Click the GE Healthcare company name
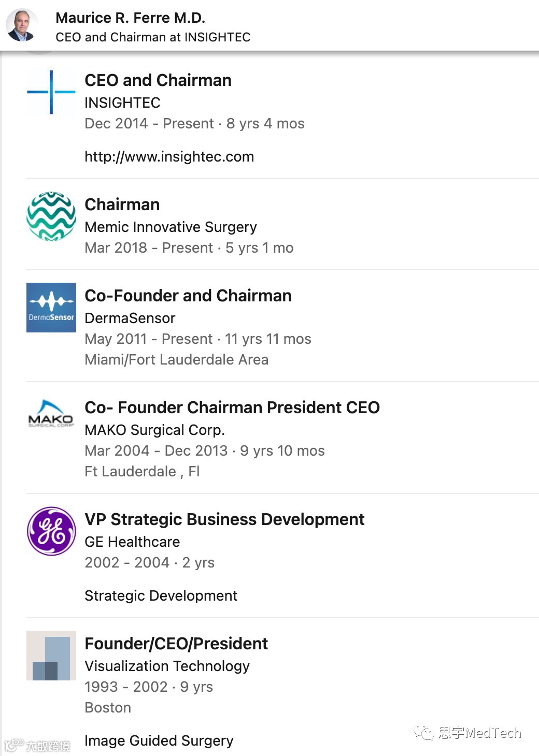 click(x=132, y=542)
